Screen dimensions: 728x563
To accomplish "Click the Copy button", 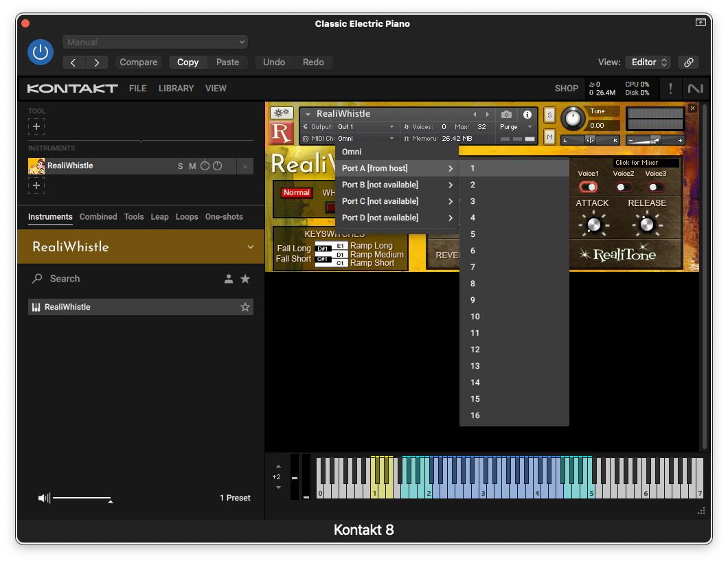I will point(187,62).
